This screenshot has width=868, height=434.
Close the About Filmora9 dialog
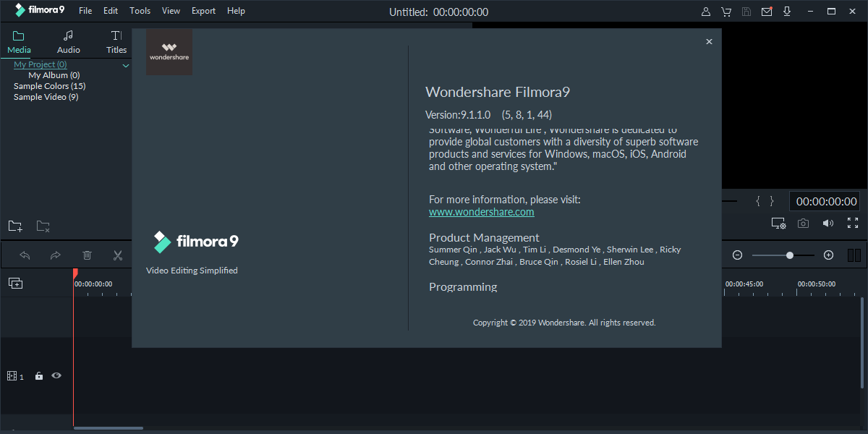pos(709,42)
